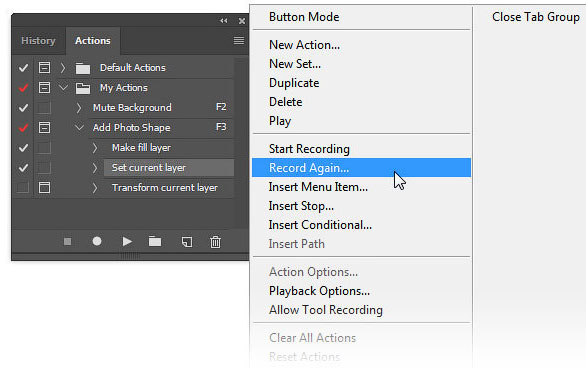
Task: Click the begin recording circle icon
Action: tap(97, 241)
